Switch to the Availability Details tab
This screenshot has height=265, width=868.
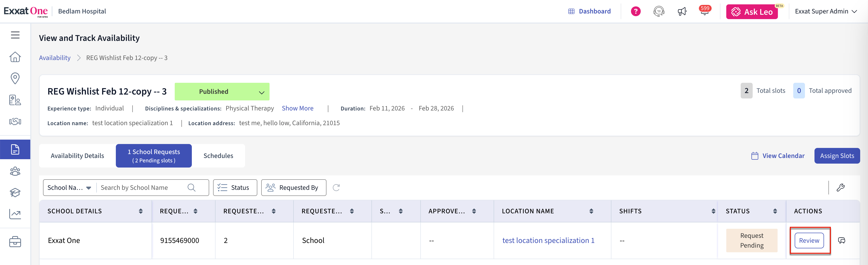coord(77,156)
